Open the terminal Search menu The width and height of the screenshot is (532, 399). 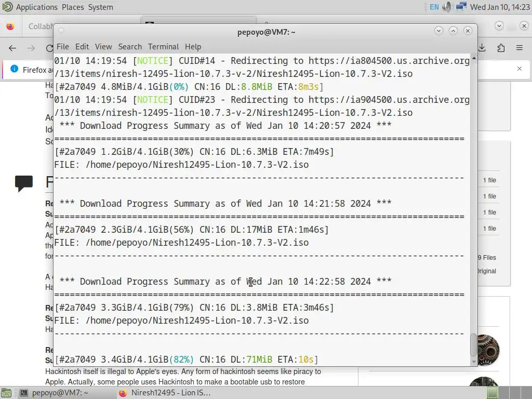coord(130,46)
